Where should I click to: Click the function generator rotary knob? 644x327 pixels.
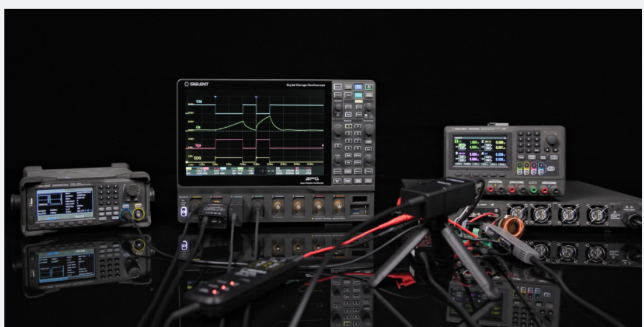point(132,189)
